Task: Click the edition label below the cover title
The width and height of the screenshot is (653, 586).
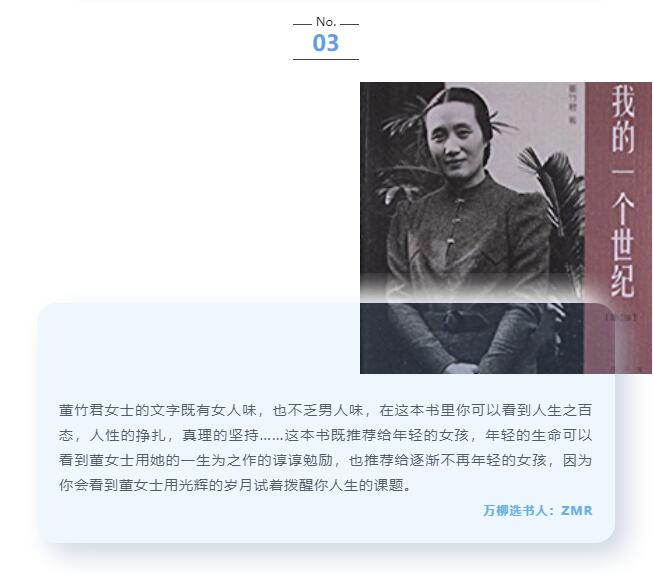Action: point(621,317)
